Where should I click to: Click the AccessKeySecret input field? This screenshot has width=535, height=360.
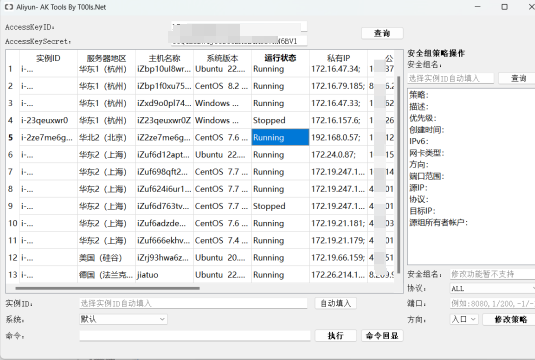[239, 41]
